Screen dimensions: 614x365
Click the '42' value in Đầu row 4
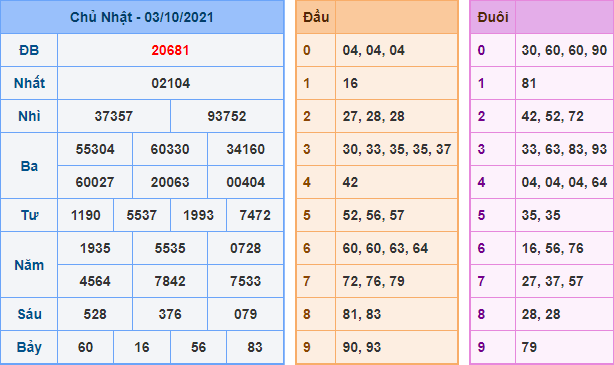(350, 182)
